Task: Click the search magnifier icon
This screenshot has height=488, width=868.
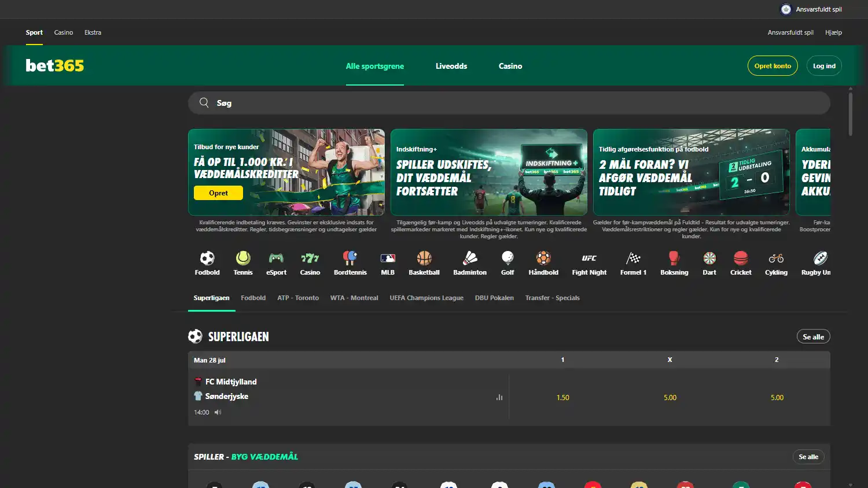Action: (204, 103)
